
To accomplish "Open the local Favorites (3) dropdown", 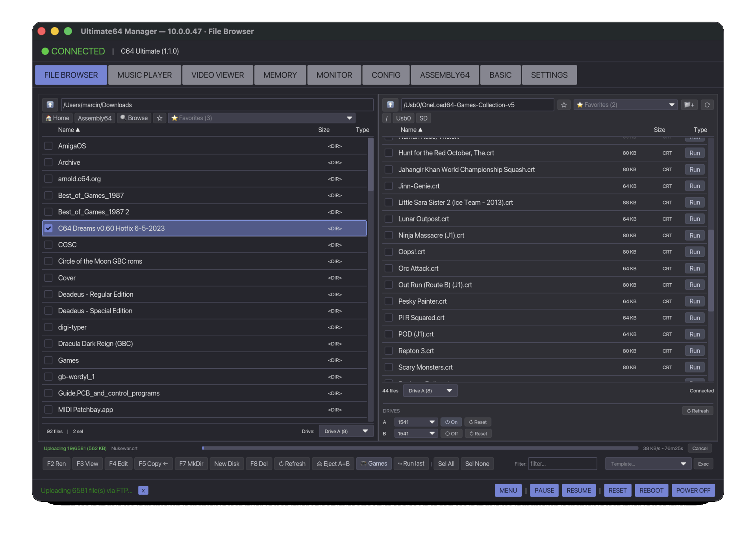I will click(x=262, y=118).
